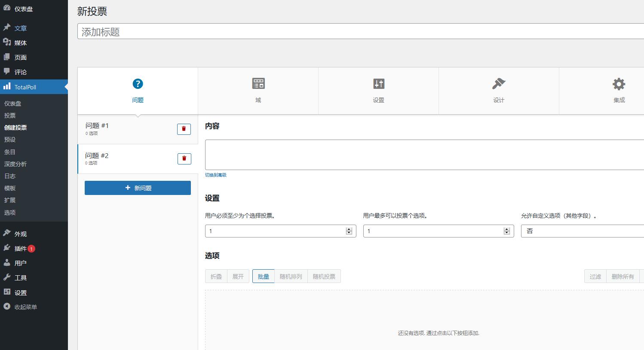Toggle 批量 bulk mode for options
Screen dimensions: 644x350
[263, 277]
